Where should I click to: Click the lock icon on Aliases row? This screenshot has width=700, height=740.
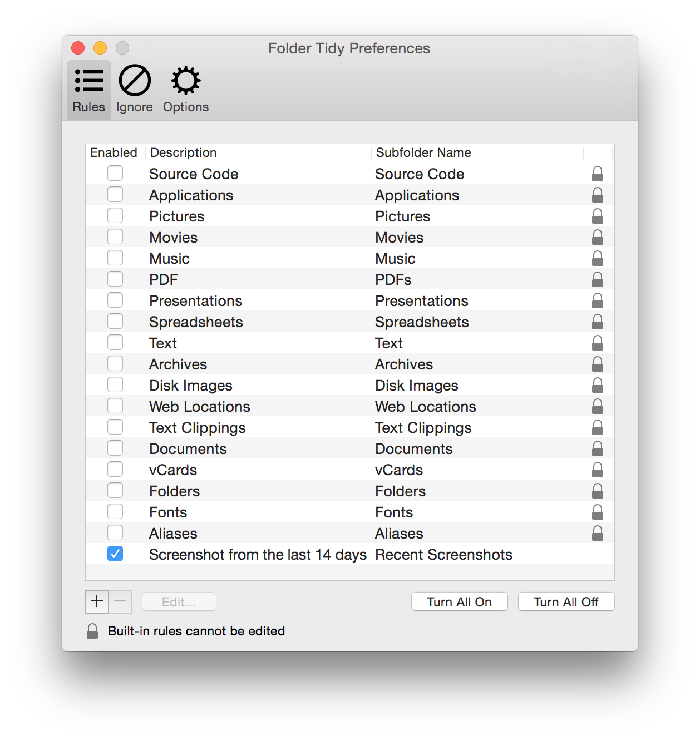click(x=598, y=533)
